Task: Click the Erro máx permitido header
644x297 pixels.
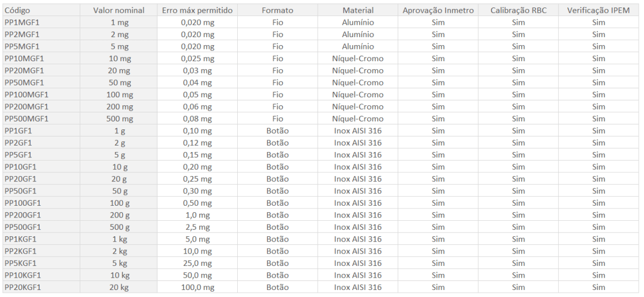Action: click(x=197, y=10)
